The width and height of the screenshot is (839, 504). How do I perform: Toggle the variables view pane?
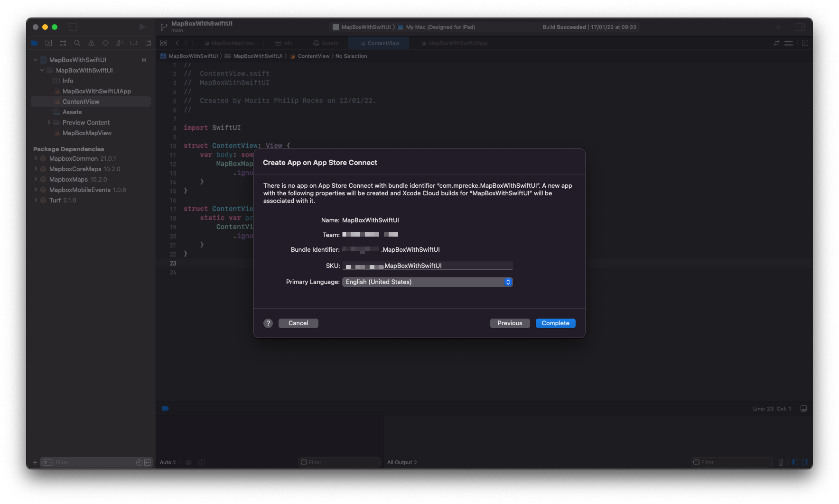pyautogui.click(x=795, y=462)
